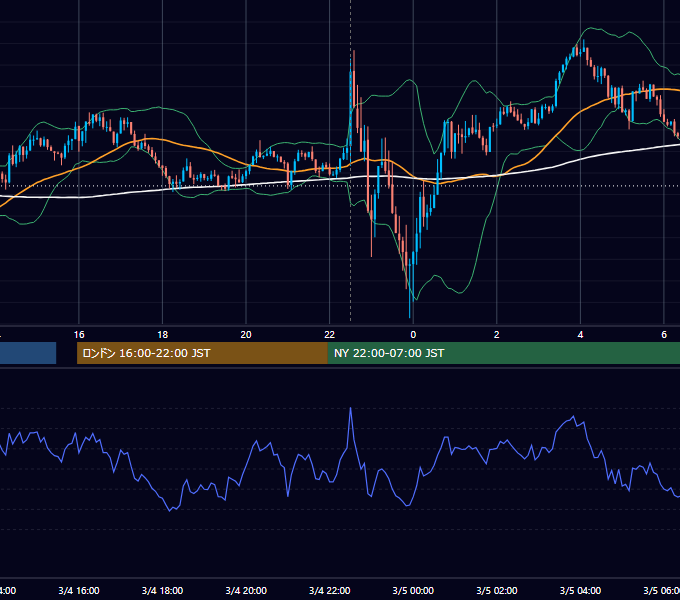Click hour label 18 on price chart axis
This screenshot has width=680, height=600.
coord(162,334)
